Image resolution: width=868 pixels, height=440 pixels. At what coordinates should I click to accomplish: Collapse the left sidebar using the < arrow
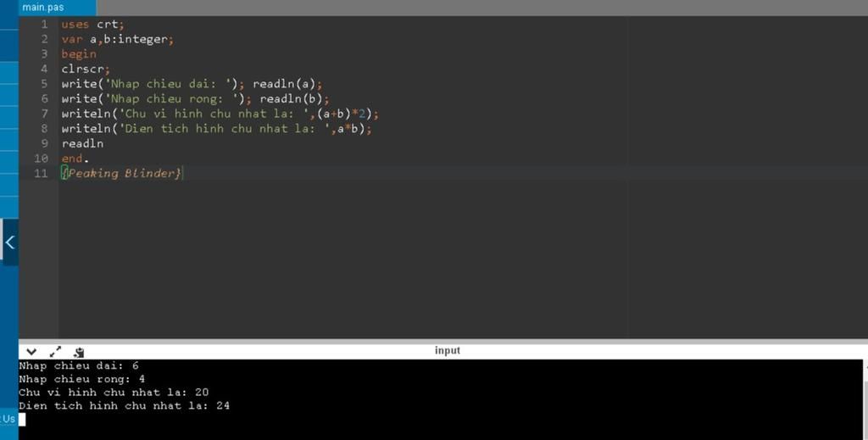(x=9, y=242)
